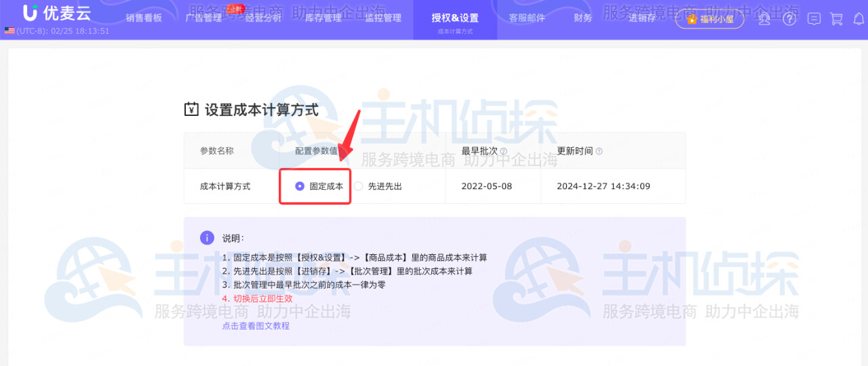Open the 进销存 menu
The width and height of the screenshot is (868, 366).
642,18
